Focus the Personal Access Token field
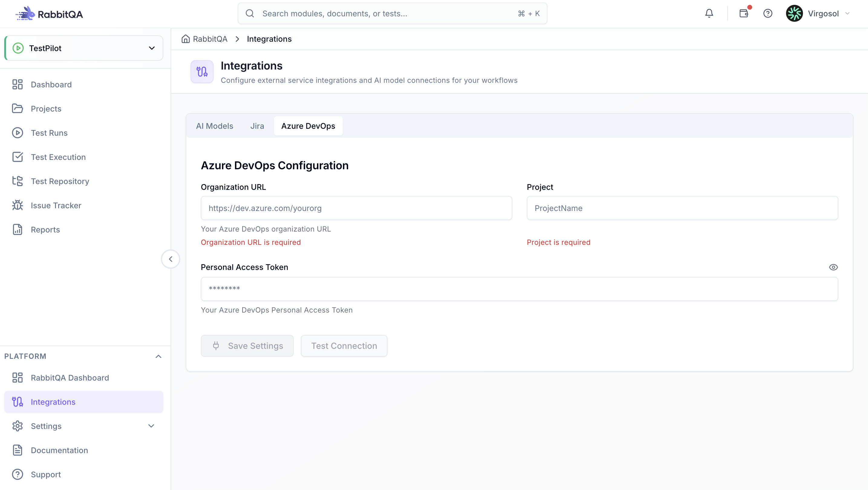 click(519, 289)
